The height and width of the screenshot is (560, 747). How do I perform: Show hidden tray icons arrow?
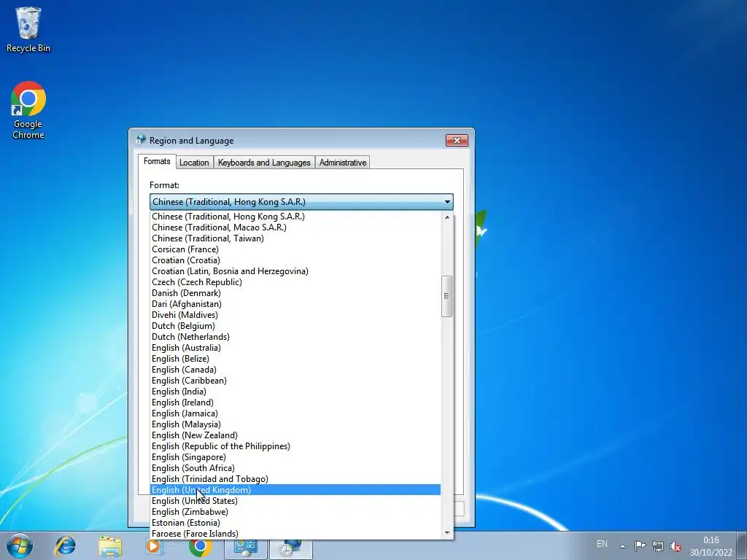tap(622, 545)
